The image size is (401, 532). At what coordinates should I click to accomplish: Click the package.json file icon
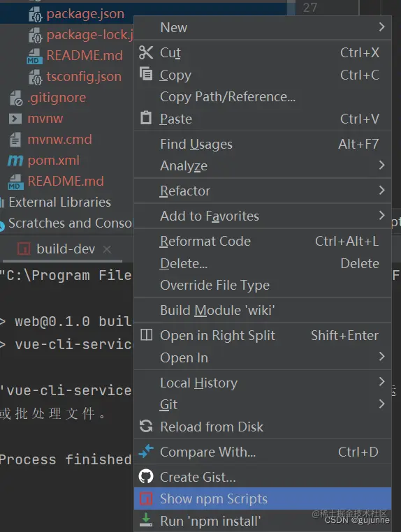point(36,14)
